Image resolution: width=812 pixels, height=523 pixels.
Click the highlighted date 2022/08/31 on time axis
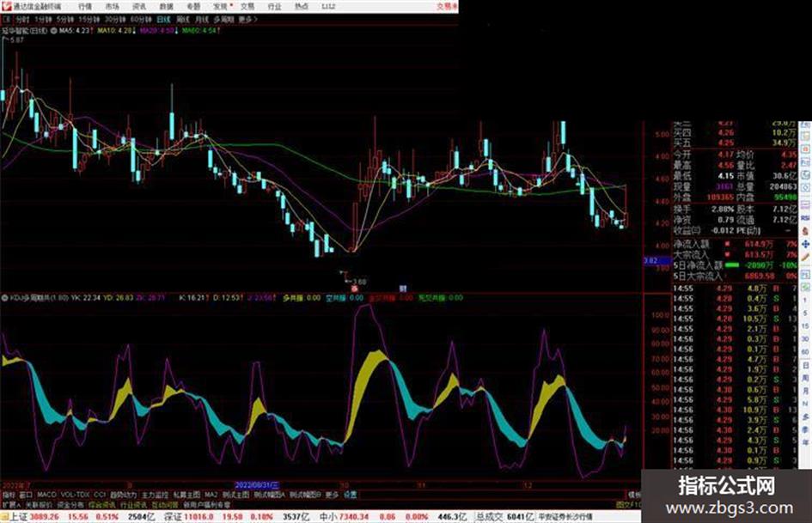pyautogui.click(x=258, y=486)
